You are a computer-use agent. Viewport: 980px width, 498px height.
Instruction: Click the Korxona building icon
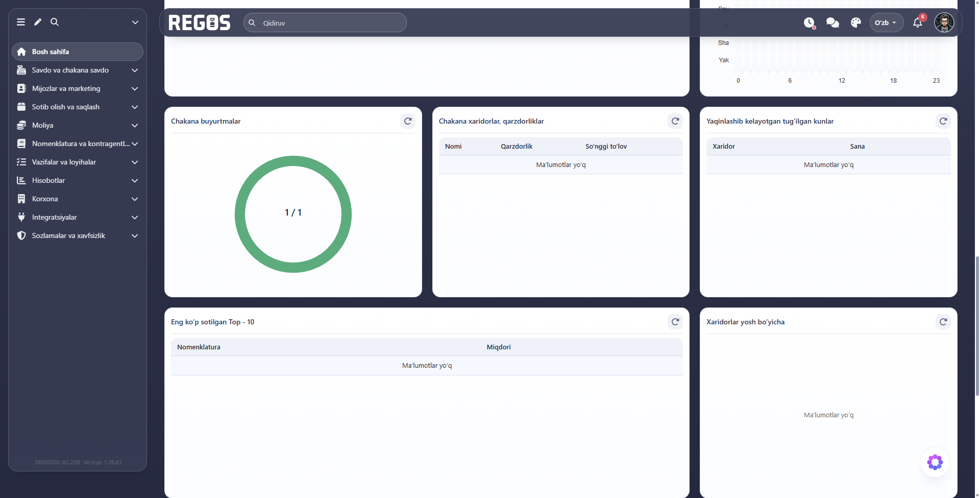(x=21, y=199)
